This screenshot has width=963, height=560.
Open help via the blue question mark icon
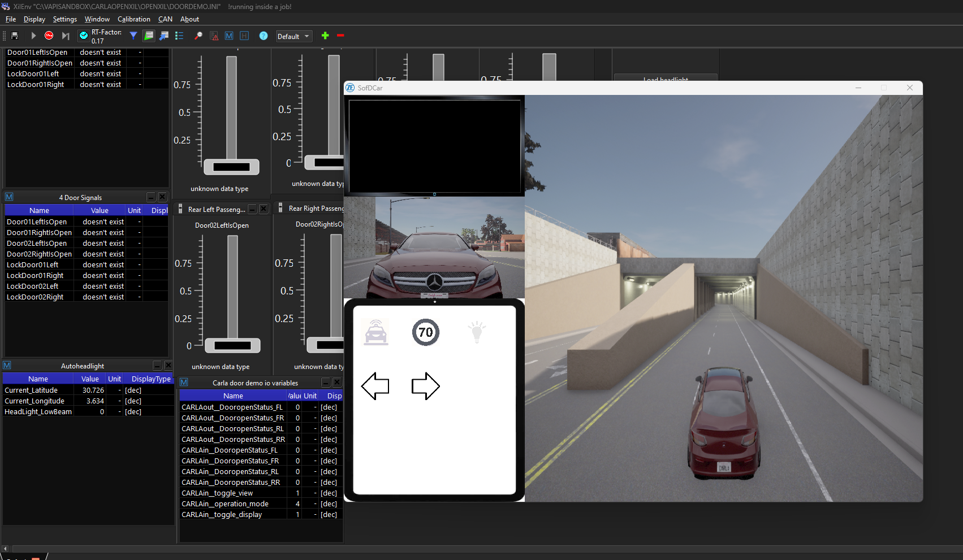point(264,36)
